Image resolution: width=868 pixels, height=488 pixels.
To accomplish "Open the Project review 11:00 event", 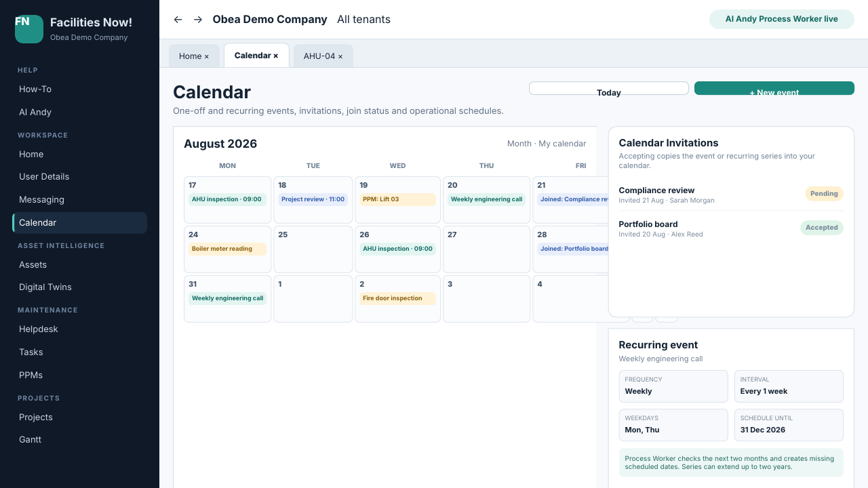I will 313,199.
